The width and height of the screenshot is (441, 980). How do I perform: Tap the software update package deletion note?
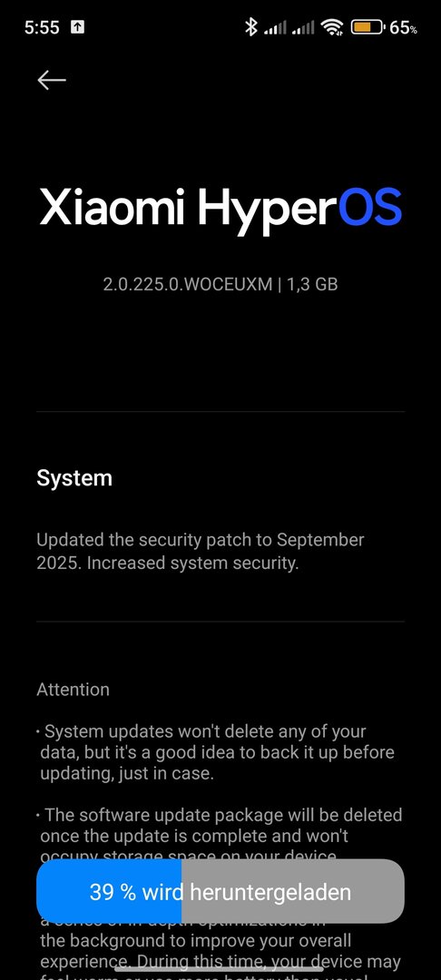[220, 836]
